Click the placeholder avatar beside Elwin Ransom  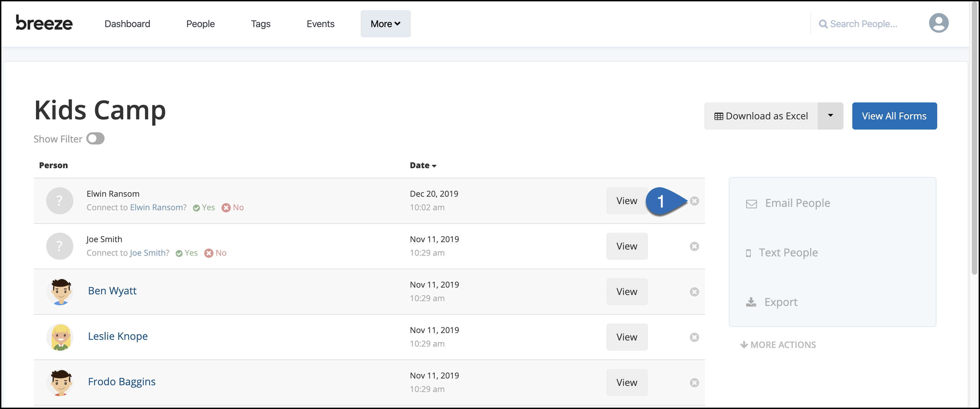pyautogui.click(x=59, y=201)
